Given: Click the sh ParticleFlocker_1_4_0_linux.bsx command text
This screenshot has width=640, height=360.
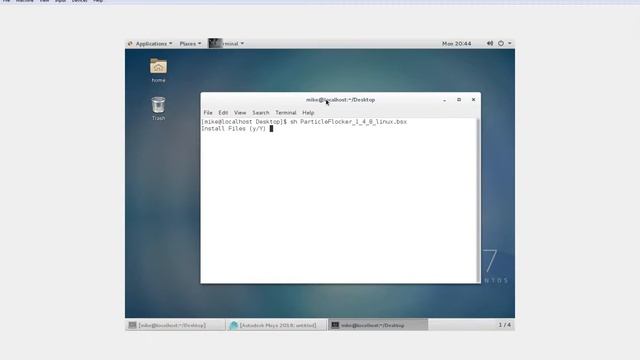Looking at the screenshot, I should click(x=348, y=122).
